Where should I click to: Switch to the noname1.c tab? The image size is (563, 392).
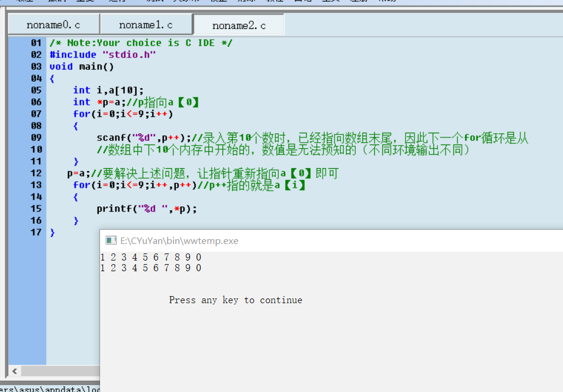click(x=146, y=25)
